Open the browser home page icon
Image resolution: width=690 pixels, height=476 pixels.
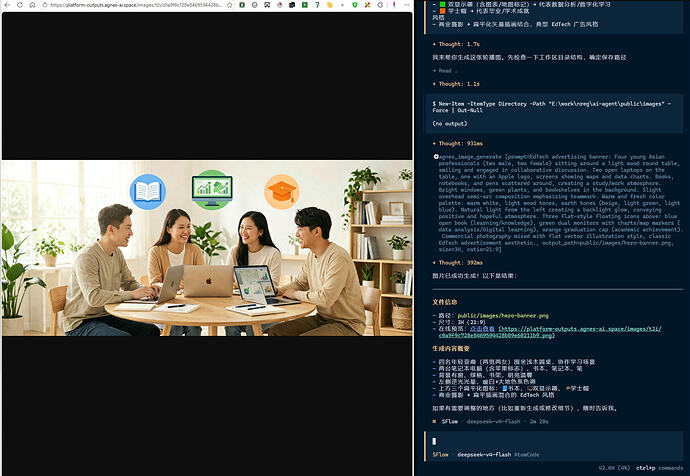(32, 5)
